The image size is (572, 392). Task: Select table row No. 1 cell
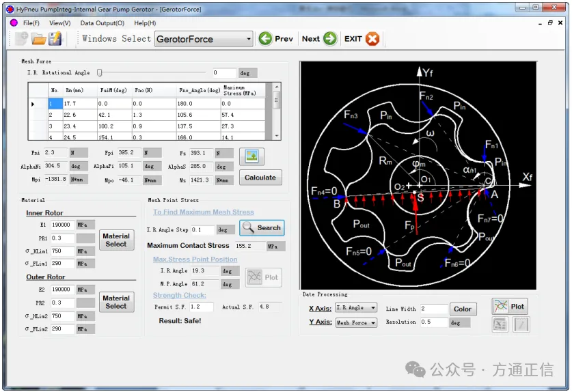(55, 104)
